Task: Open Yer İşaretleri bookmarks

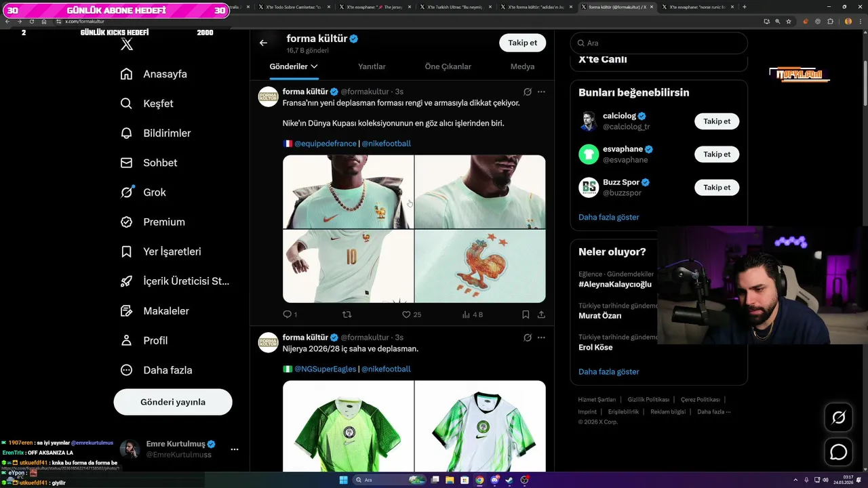Action: click(x=161, y=251)
